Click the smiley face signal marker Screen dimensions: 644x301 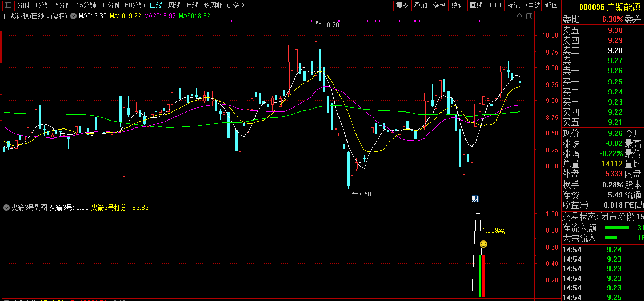pyautogui.click(x=484, y=244)
